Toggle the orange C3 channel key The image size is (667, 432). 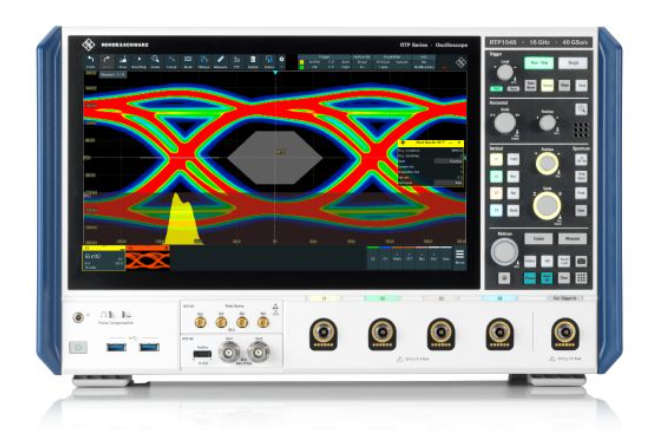(496, 193)
